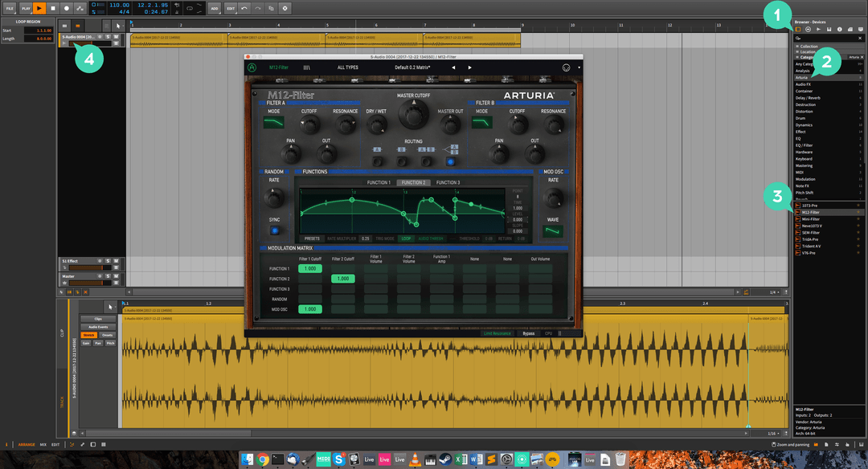The width and height of the screenshot is (868, 469).
Task: Select the Devices tab icon in Browser
Action: click(798, 29)
